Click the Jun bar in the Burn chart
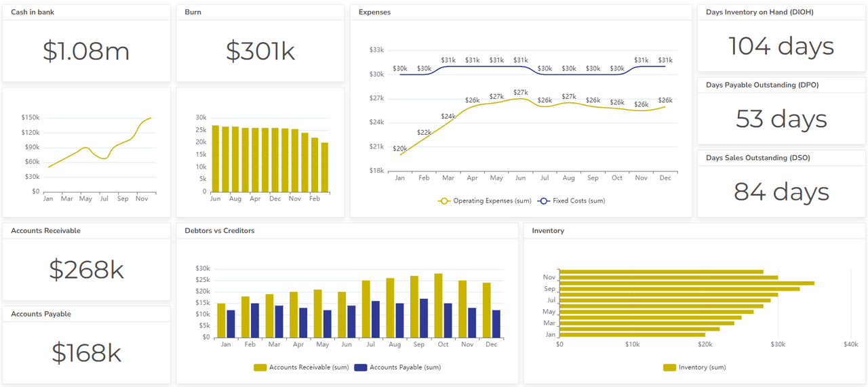 tap(216, 159)
